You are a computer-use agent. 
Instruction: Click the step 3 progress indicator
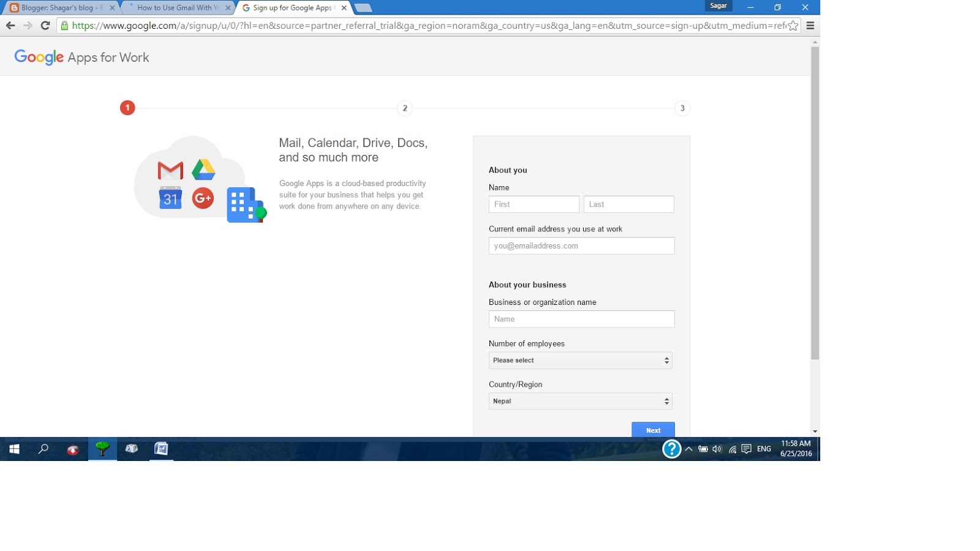coord(682,108)
